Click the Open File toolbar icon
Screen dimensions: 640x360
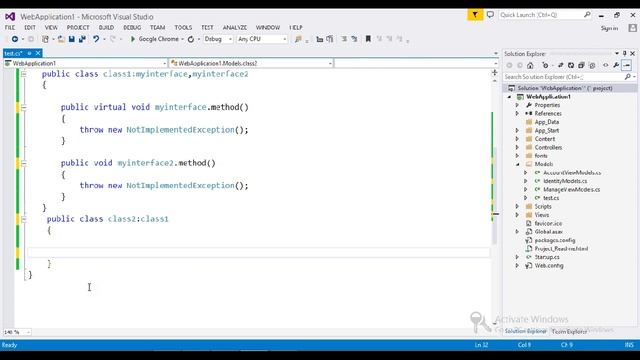coord(61,39)
